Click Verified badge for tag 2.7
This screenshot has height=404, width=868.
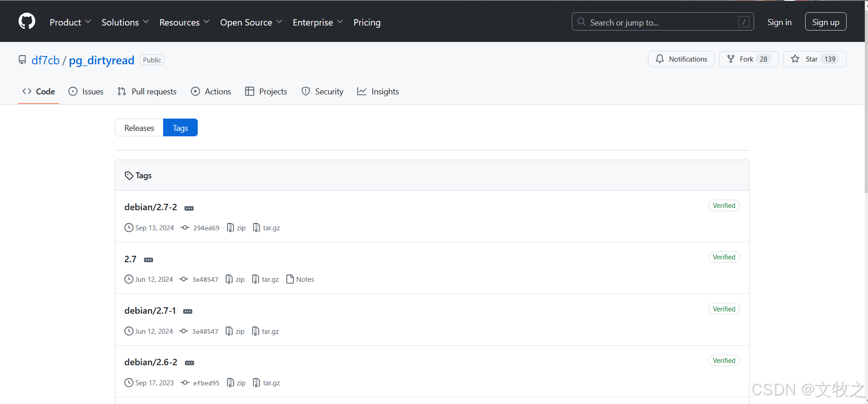click(724, 257)
